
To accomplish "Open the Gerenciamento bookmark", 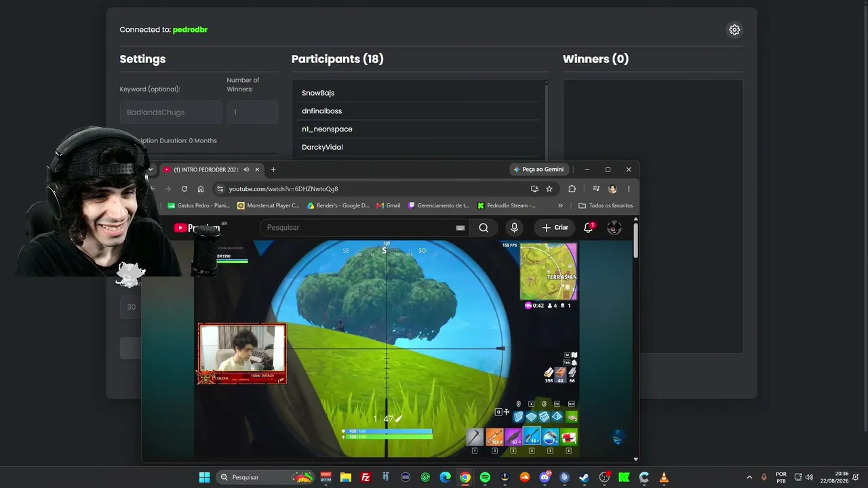I will [439, 205].
